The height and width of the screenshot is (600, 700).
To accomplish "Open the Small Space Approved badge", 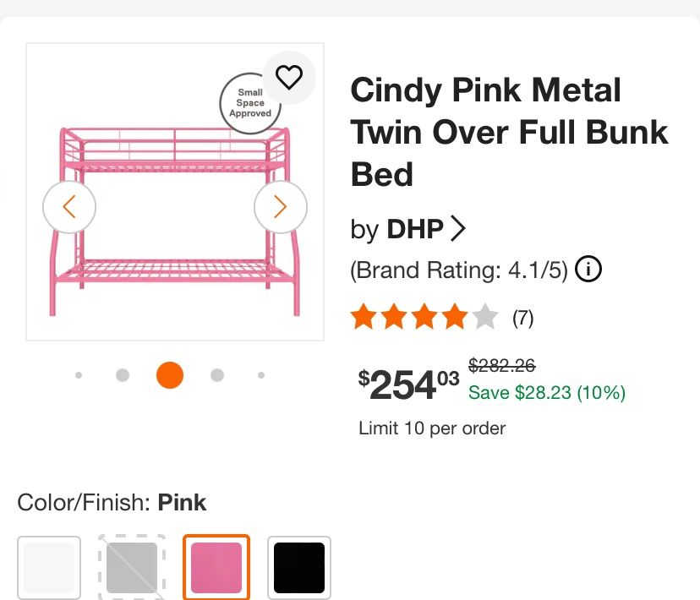I will click(250, 101).
